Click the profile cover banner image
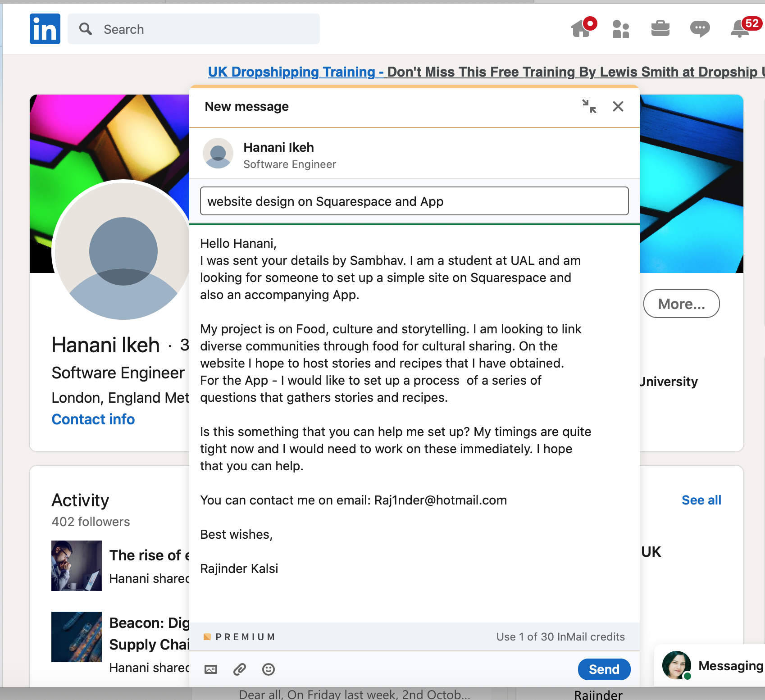 pos(691,183)
